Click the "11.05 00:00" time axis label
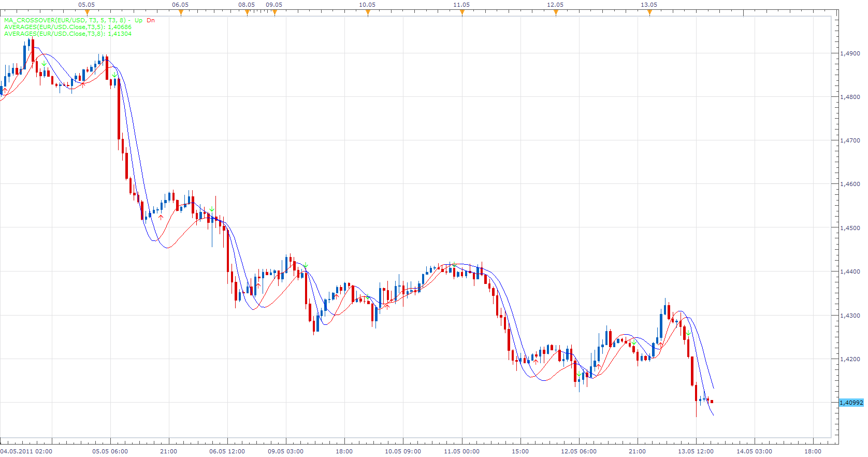The width and height of the screenshot is (868, 457). pyautogui.click(x=461, y=451)
